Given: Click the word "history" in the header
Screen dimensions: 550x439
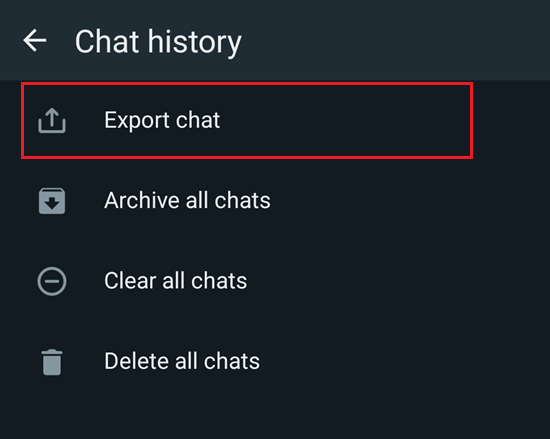Looking at the screenshot, I should coord(195,43).
